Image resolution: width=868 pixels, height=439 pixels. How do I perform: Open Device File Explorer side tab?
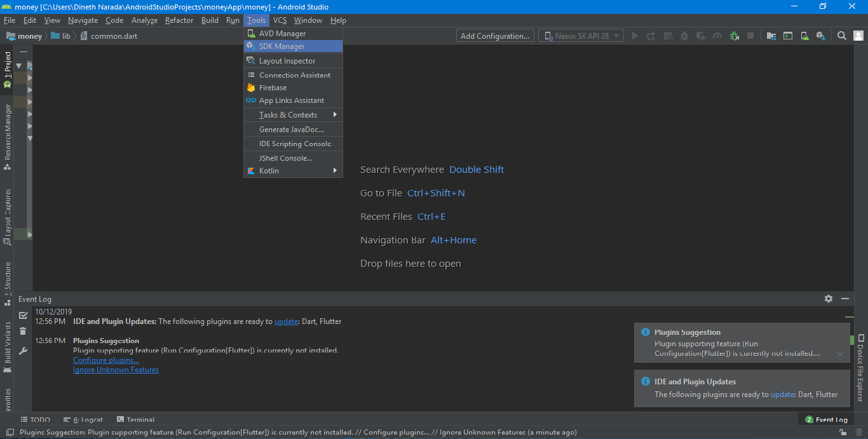[861, 368]
